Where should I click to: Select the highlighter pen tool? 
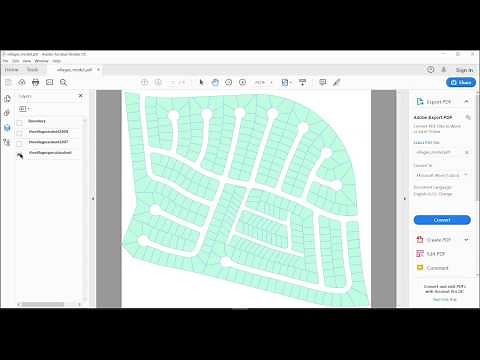point(337,82)
